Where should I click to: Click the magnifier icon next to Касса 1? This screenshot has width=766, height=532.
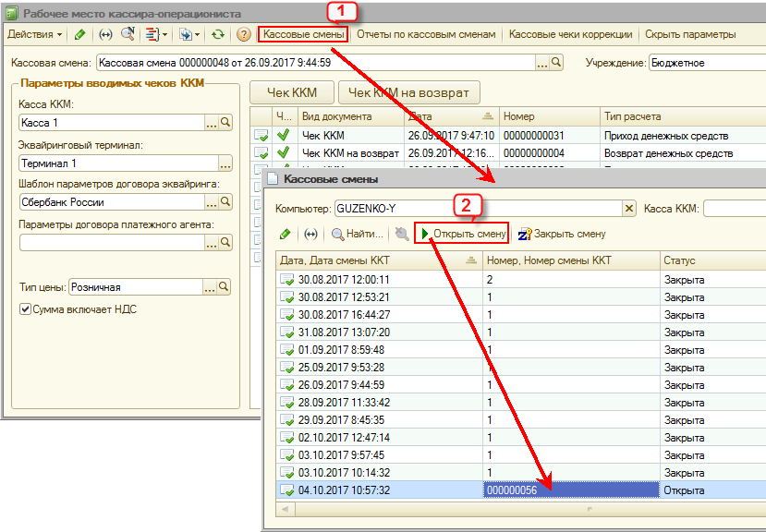(225, 123)
